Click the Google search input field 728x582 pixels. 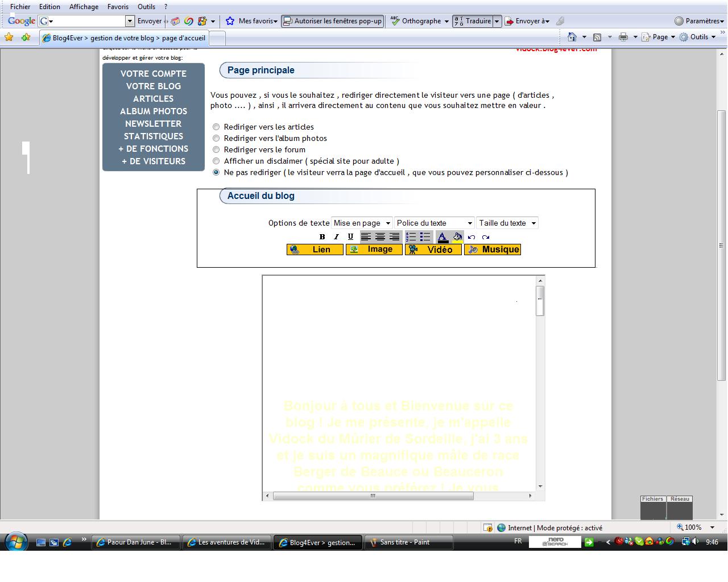[86, 21]
